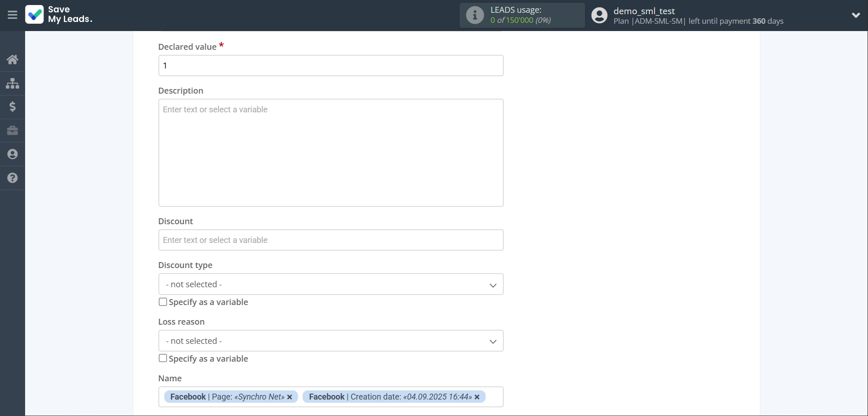868x416 pixels.
Task: Open the briefcase icon in sidebar
Action: [x=12, y=131]
